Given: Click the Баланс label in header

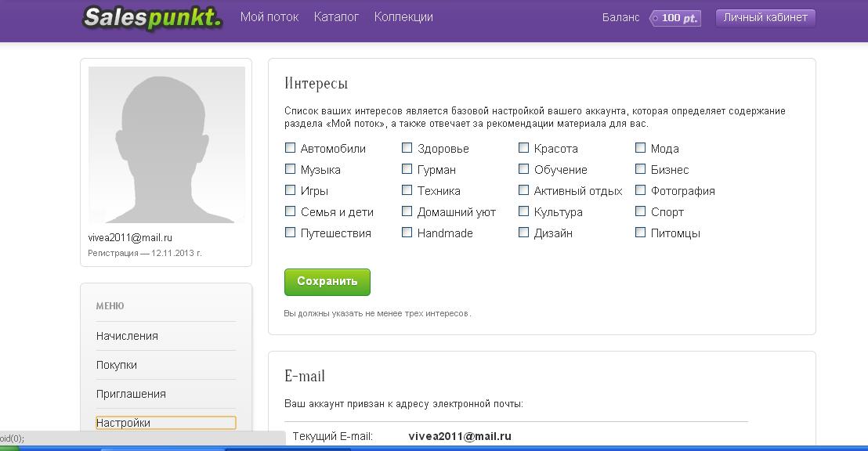Looking at the screenshot, I should pyautogui.click(x=620, y=18).
